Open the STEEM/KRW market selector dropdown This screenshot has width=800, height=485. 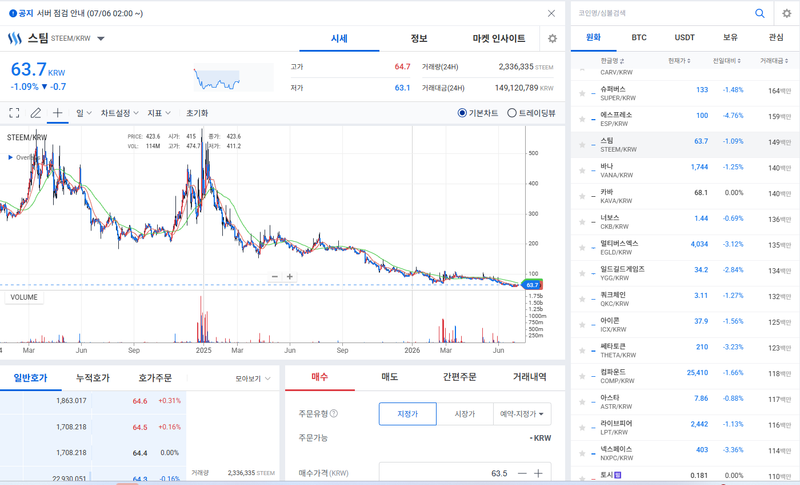click(x=101, y=38)
